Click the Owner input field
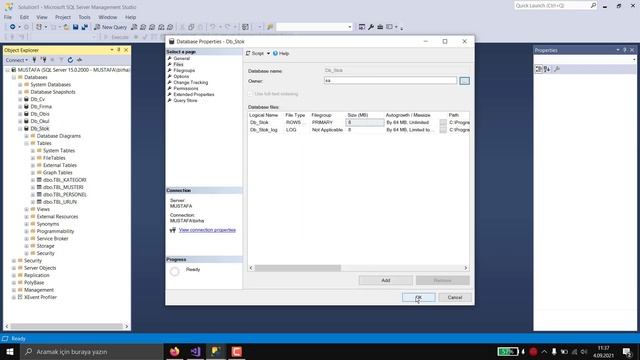Screen dimensions: 640x360 tap(390, 81)
